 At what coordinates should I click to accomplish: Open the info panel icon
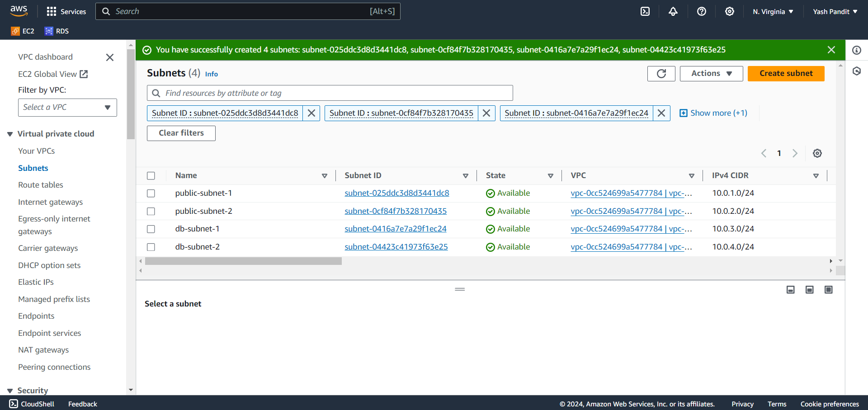click(x=857, y=50)
